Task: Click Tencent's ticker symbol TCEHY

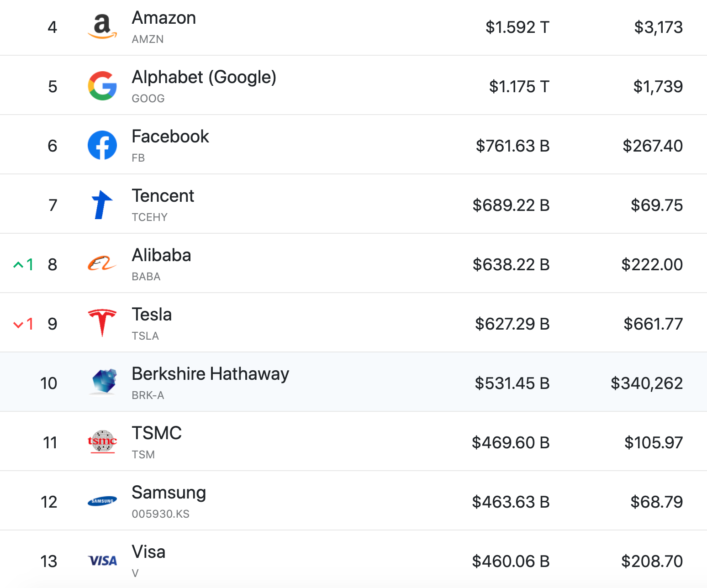Action: (x=149, y=217)
